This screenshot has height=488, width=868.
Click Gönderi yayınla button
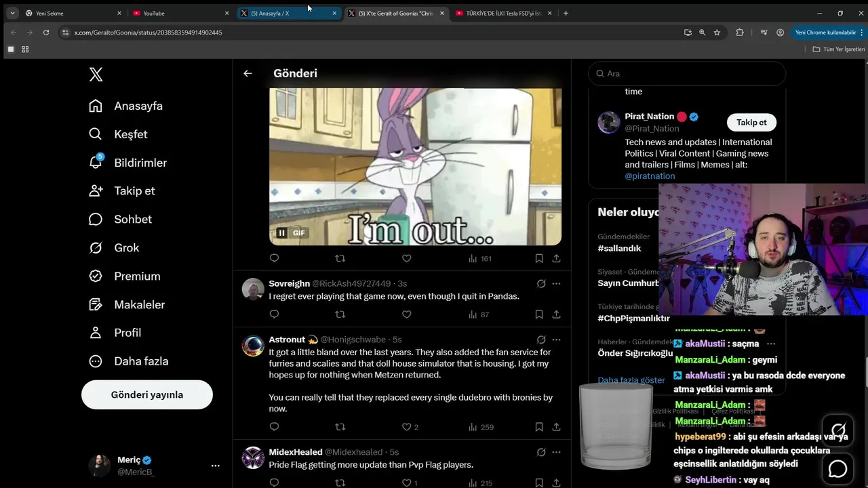tap(147, 394)
